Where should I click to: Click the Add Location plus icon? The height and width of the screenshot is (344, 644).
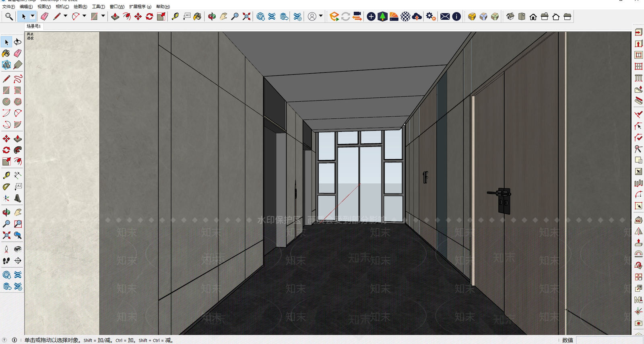(371, 16)
